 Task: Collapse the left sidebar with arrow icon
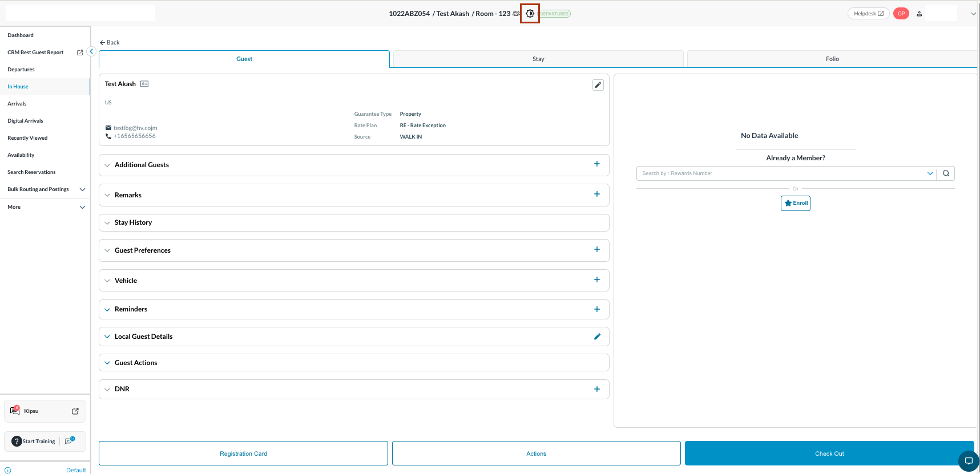91,51
